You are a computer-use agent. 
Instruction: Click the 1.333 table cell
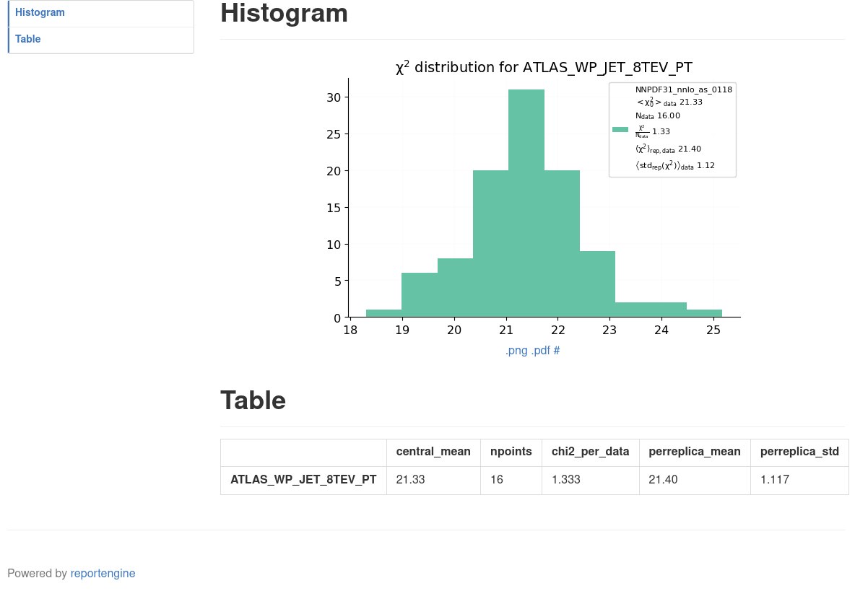565,480
